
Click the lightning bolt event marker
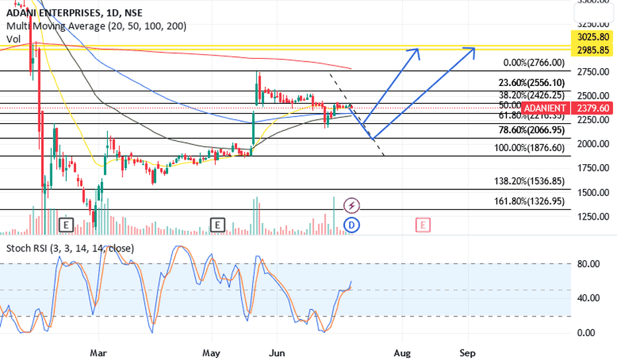(x=352, y=205)
